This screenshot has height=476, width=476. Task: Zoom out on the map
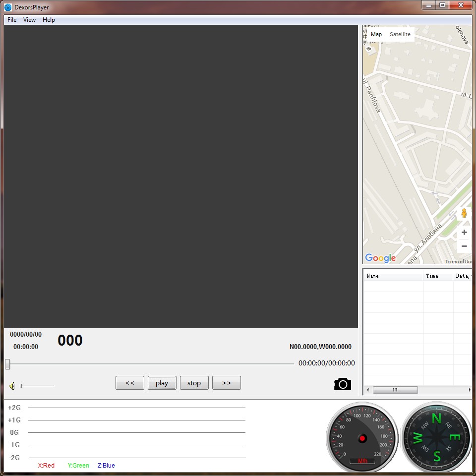coord(464,246)
